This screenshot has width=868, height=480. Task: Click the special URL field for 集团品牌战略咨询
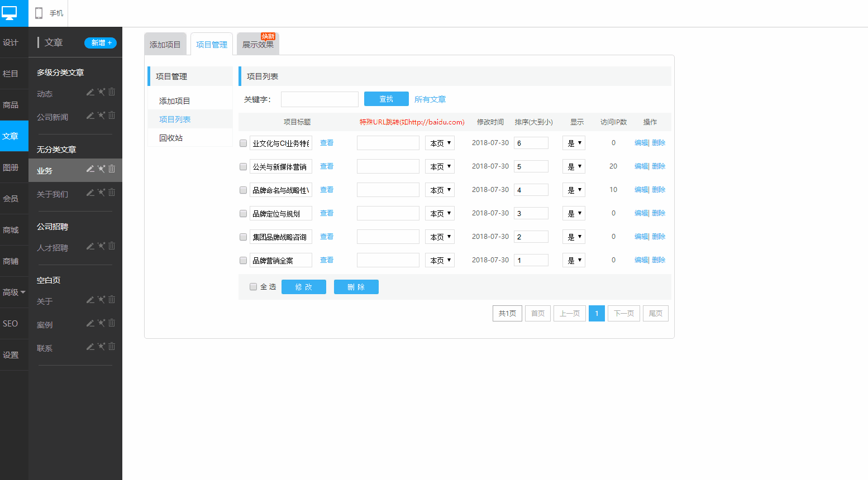point(388,237)
